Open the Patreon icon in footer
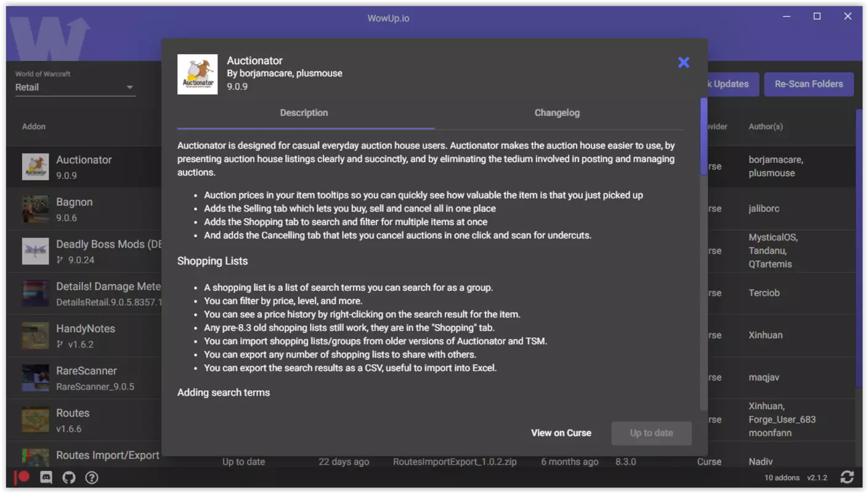Screen dimensions: 868x493 tap(22, 477)
